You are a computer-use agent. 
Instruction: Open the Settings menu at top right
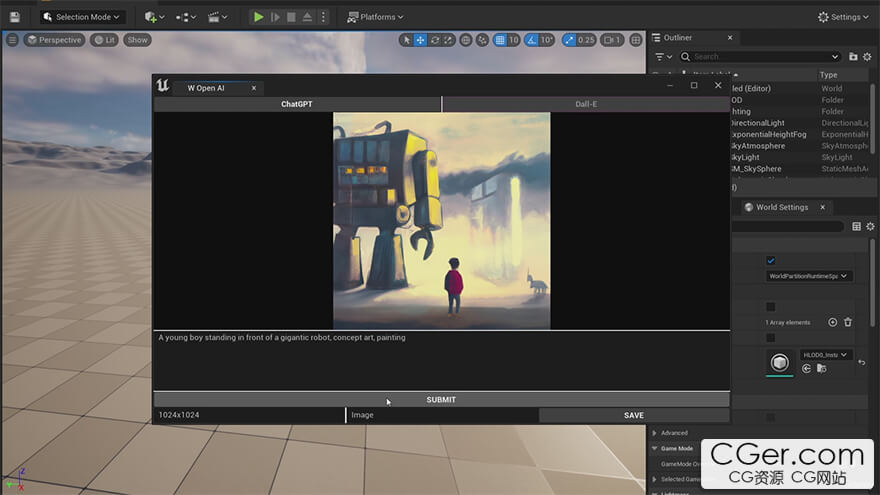pos(844,17)
